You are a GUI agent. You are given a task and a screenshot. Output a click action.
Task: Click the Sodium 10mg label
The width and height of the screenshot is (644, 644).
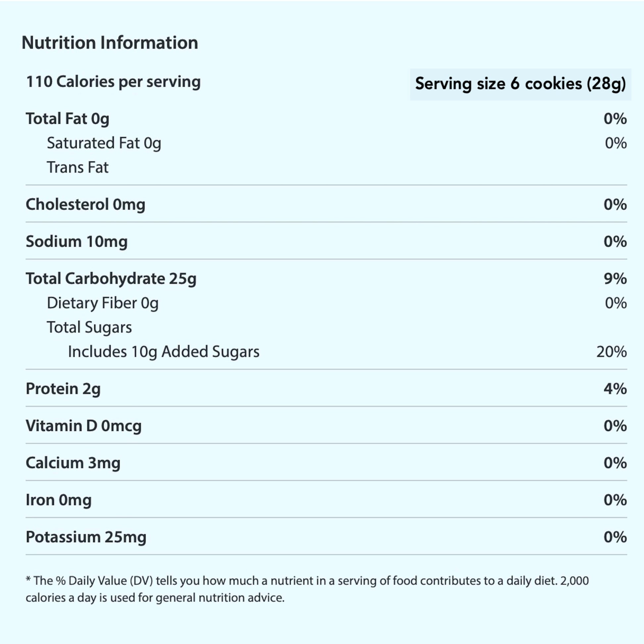click(77, 242)
